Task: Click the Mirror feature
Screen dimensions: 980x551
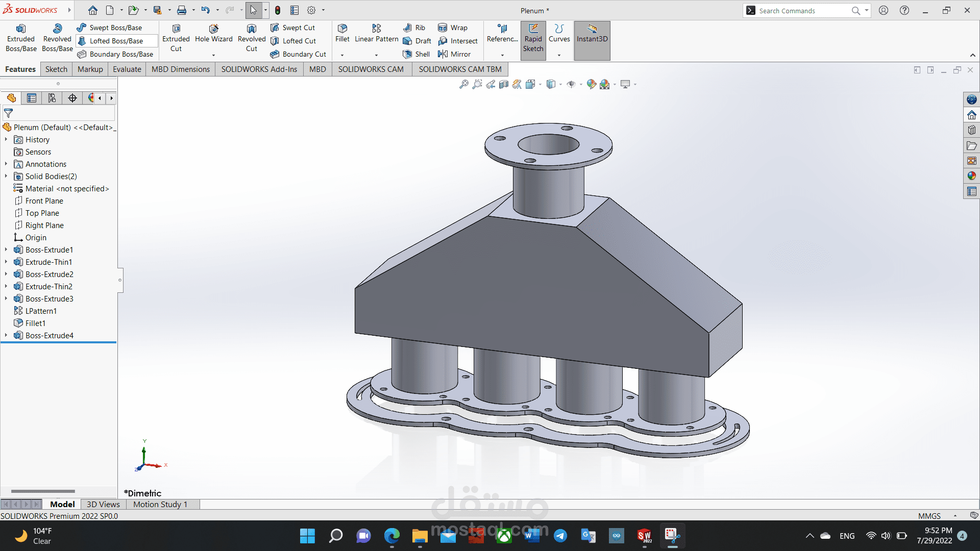Action: (455, 54)
